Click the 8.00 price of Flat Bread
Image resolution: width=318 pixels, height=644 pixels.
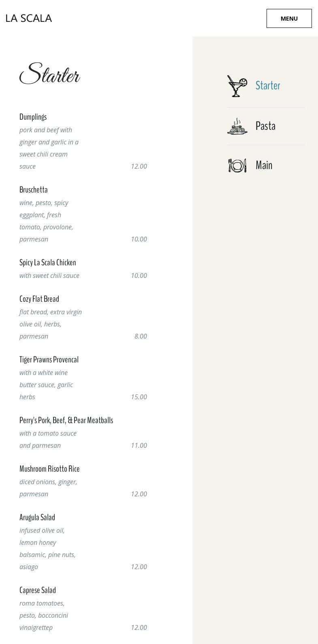click(141, 336)
